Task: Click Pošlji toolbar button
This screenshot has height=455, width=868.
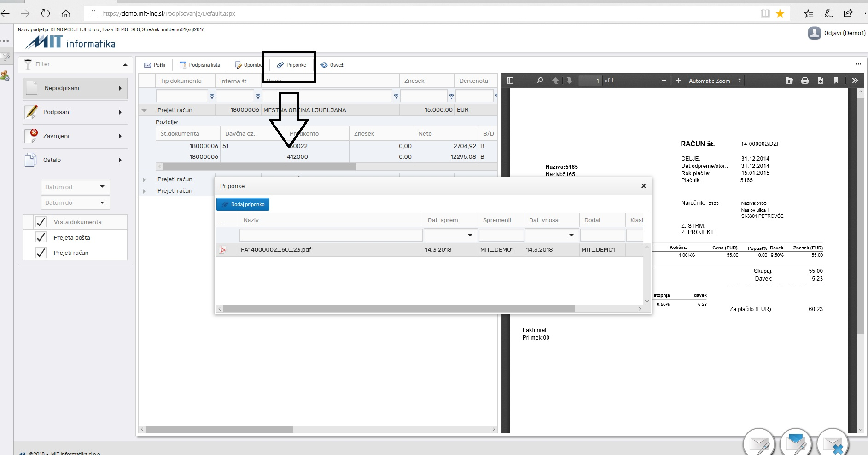Action: click(155, 65)
